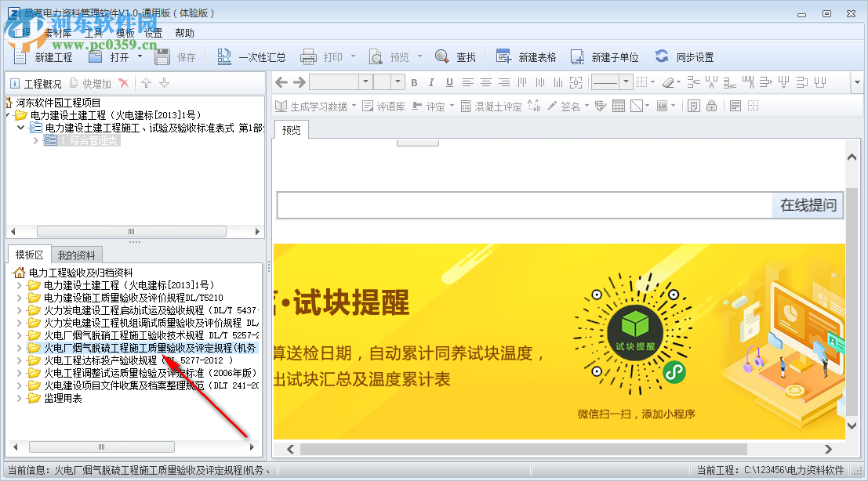Open the 工具 menu
868x481 pixels.
click(93, 33)
